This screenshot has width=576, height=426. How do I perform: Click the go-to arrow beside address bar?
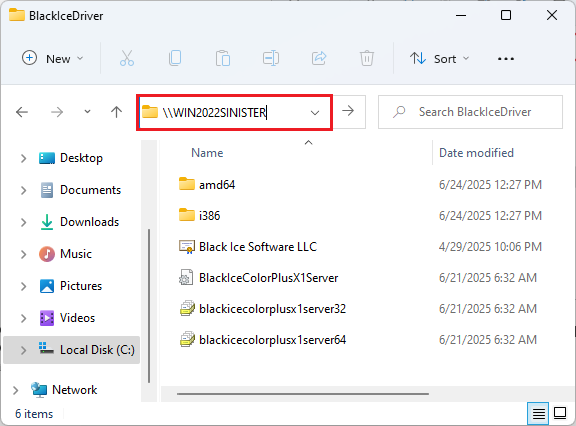[x=348, y=111]
